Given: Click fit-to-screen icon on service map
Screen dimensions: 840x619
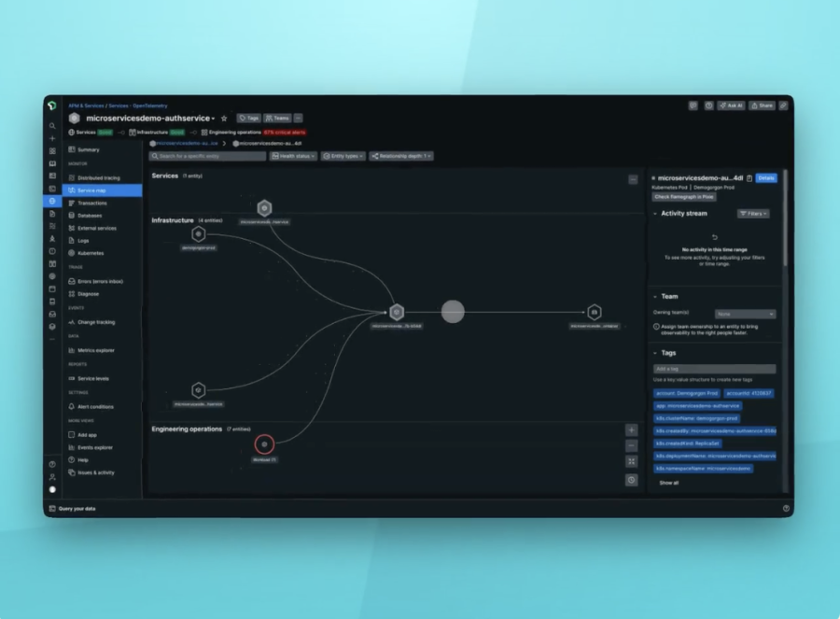Looking at the screenshot, I should 632,461.
